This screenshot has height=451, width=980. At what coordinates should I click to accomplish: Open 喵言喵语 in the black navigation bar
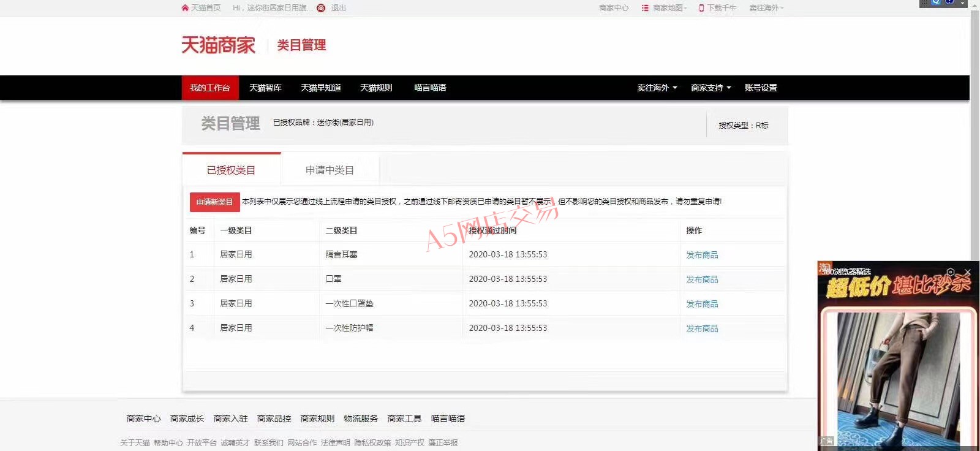pos(430,88)
